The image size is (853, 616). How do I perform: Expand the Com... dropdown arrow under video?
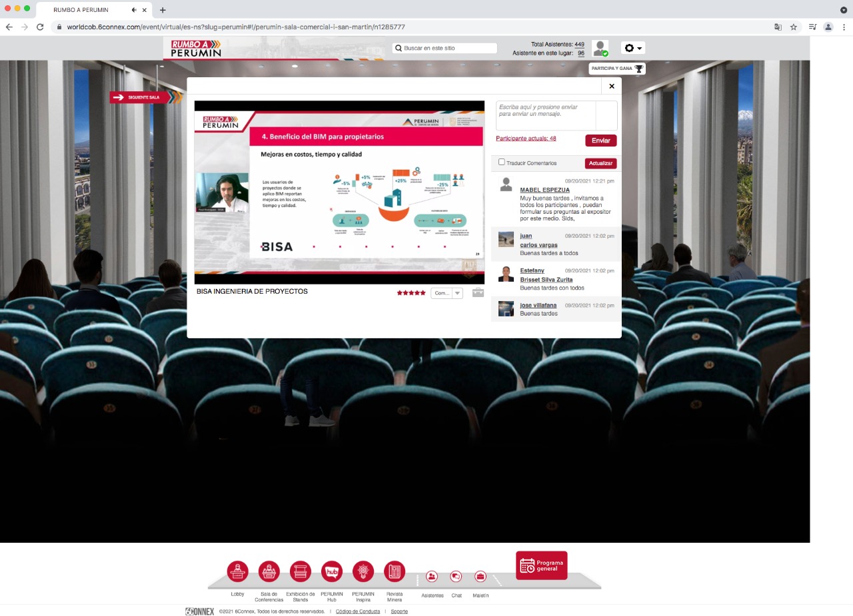pos(457,293)
